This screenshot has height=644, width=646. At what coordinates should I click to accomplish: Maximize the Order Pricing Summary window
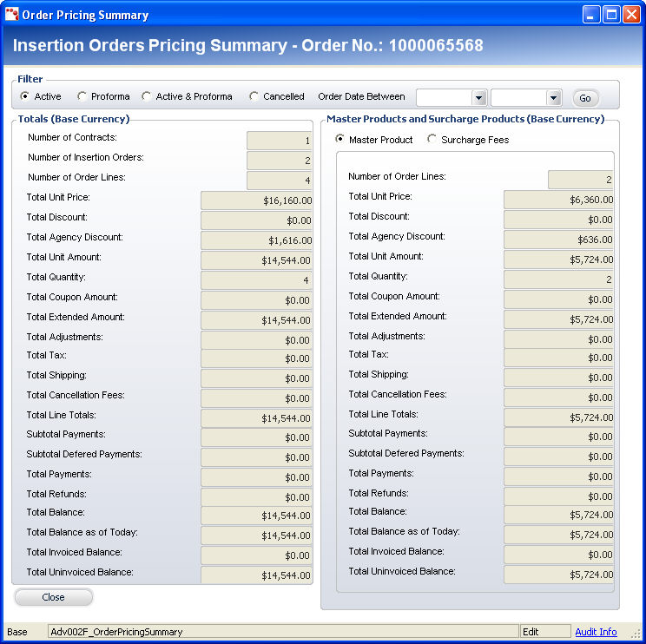(611, 15)
